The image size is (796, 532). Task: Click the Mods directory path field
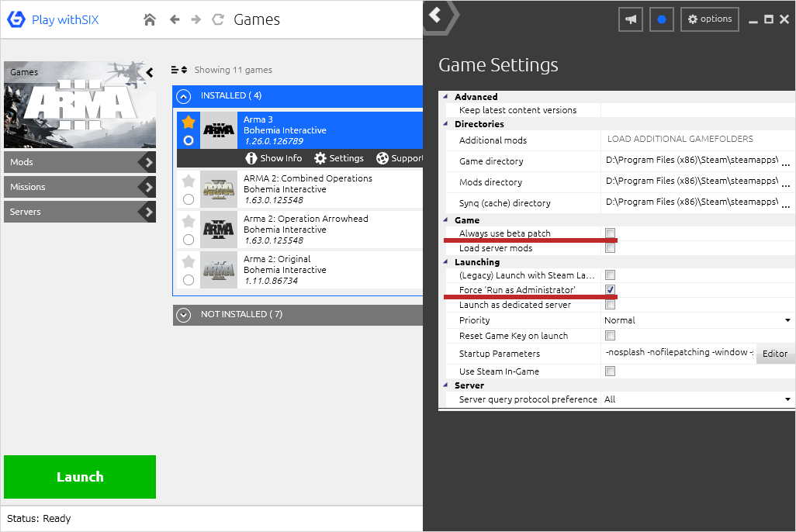[x=690, y=181]
